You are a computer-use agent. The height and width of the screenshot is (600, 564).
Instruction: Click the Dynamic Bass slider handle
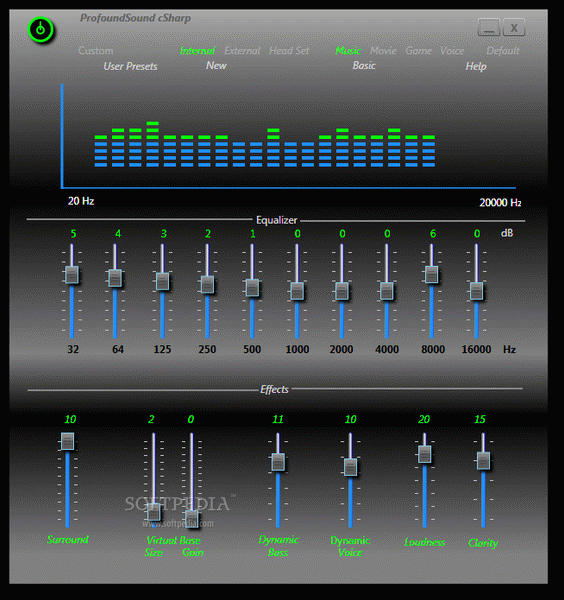(278, 462)
